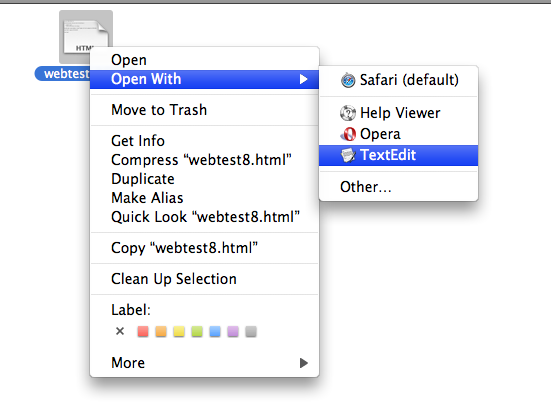Click the red Opera icon
551x413 pixels.
pyautogui.click(x=348, y=134)
